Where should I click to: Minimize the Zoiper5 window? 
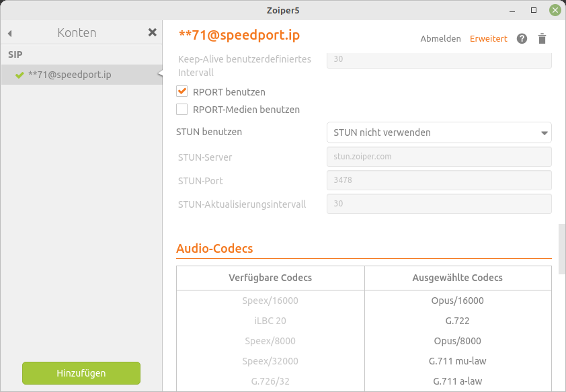(x=512, y=11)
